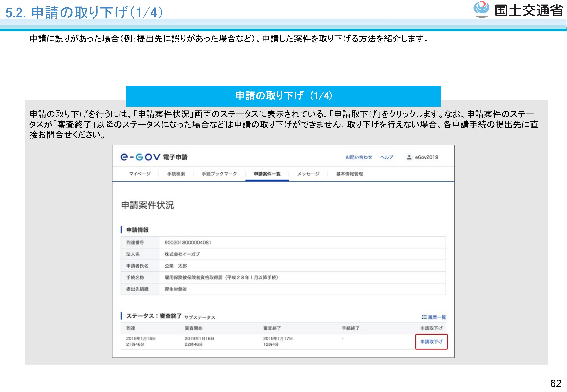Viewport: 567px width, 392px height.
Task: Open the 履歴一覧 history link
Action: pos(437,317)
